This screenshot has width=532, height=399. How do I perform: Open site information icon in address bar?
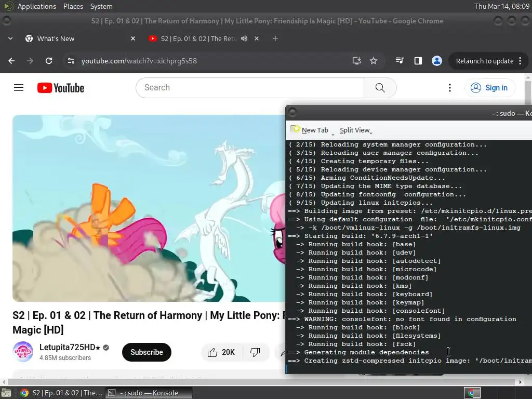pyautogui.click(x=71, y=61)
